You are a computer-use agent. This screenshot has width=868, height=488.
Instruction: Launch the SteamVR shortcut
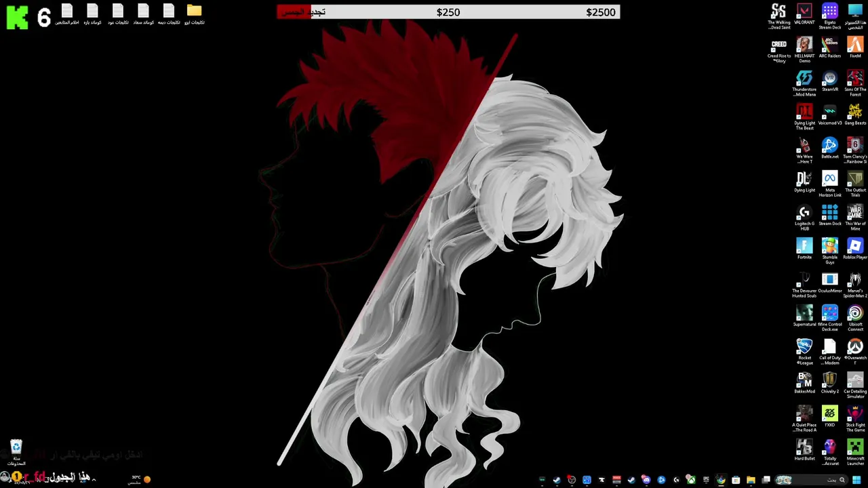coord(830,81)
